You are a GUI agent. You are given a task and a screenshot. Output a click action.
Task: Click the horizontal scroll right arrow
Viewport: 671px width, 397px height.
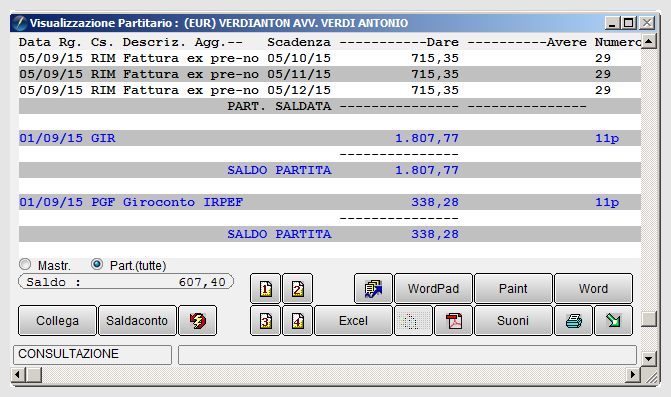(632, 375)
